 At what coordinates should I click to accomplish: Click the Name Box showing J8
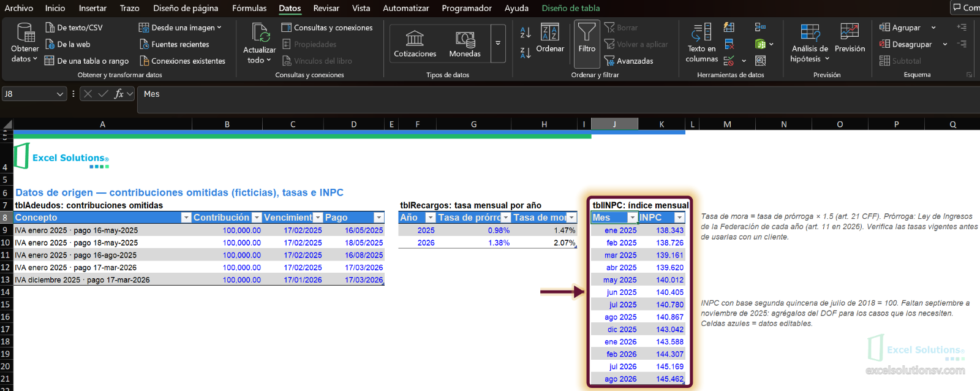[28, 94]
